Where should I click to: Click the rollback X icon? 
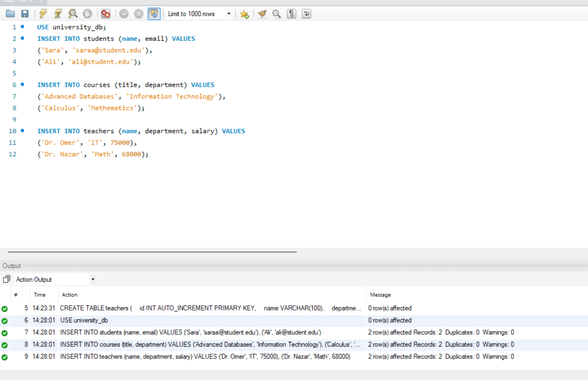click(139, 14)
